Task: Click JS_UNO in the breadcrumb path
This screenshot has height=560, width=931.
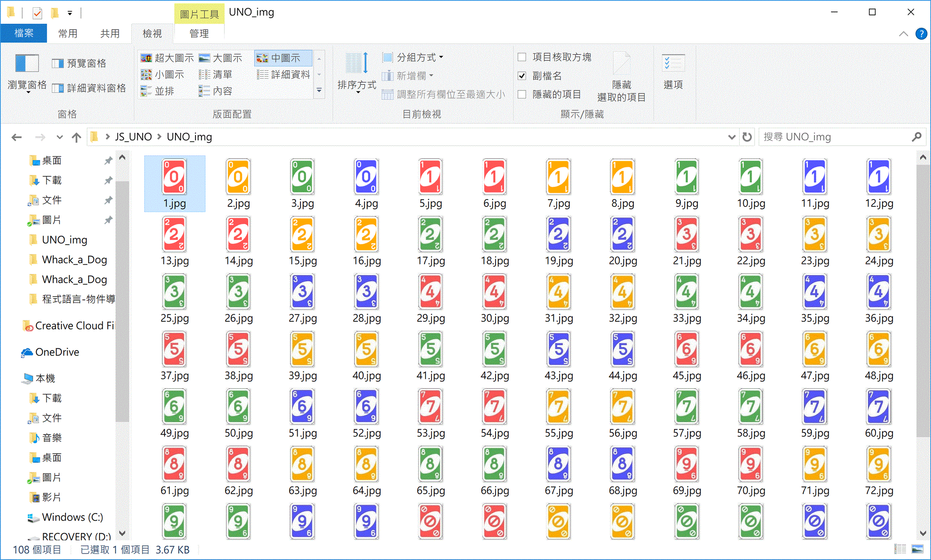Action: [x=133, y=137]
